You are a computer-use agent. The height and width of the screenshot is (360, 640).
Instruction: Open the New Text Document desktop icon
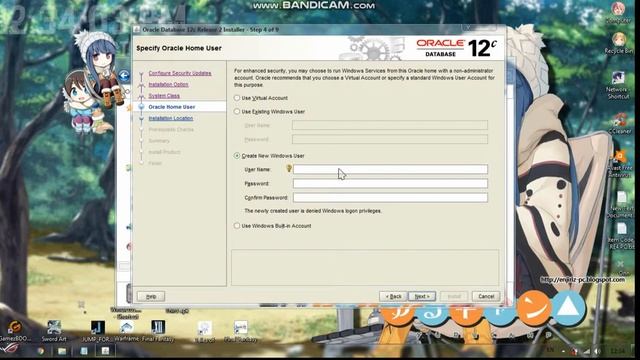(621, 204)
